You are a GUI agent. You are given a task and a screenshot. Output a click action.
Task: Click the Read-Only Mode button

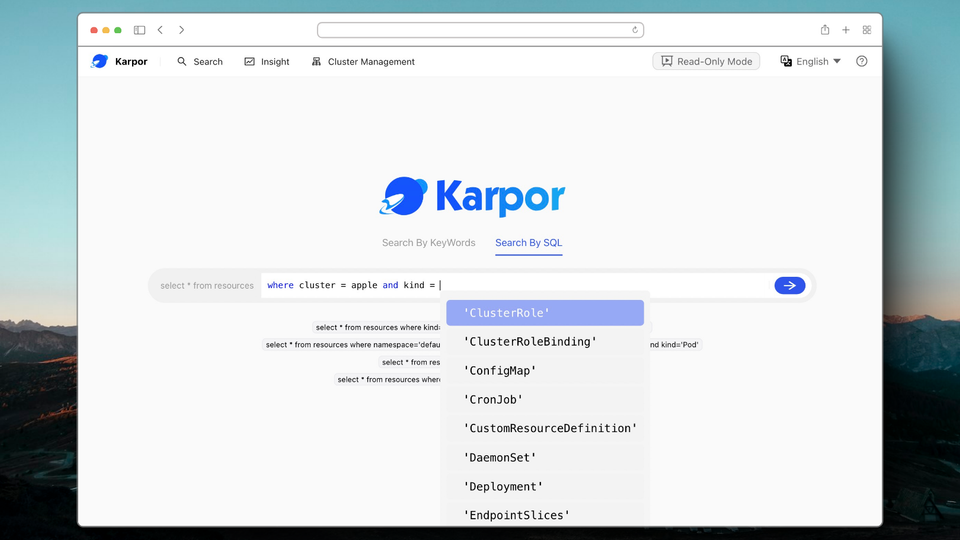706,61
